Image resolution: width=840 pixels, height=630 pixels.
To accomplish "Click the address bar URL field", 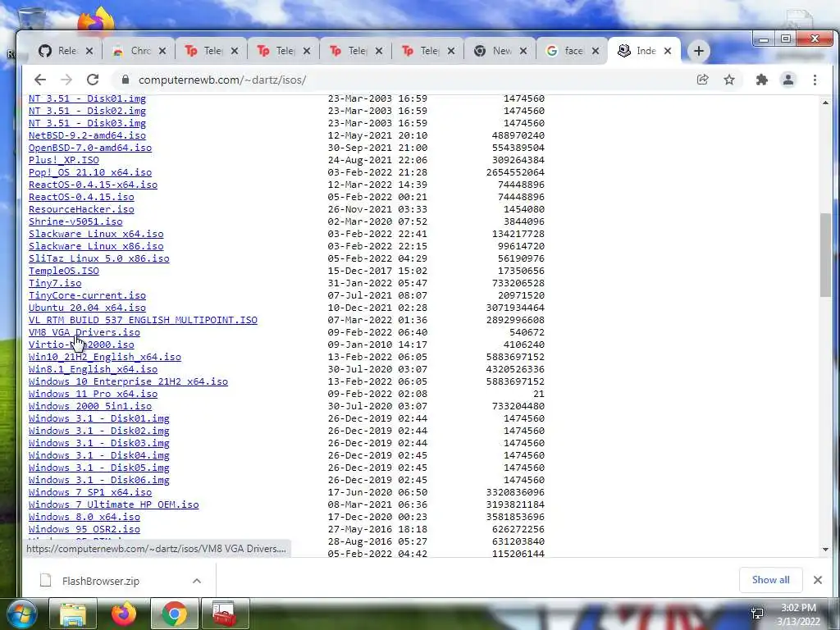I will coord(402,80).
